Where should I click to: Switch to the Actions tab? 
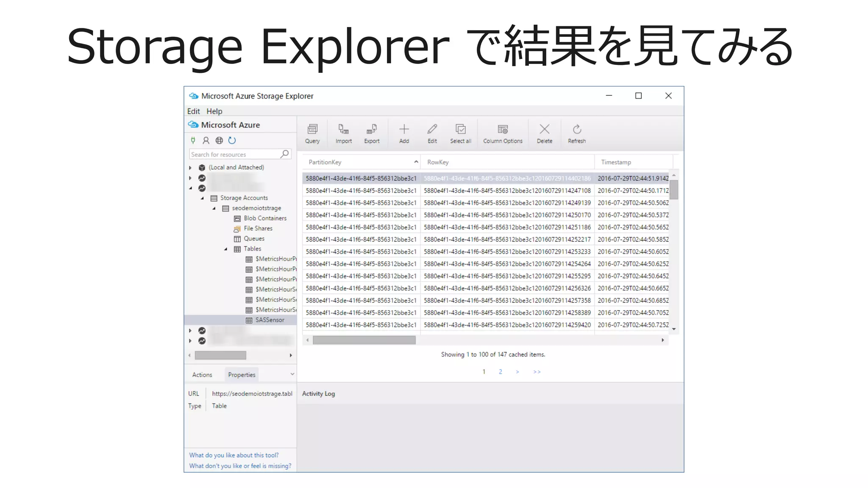point(202,375)
